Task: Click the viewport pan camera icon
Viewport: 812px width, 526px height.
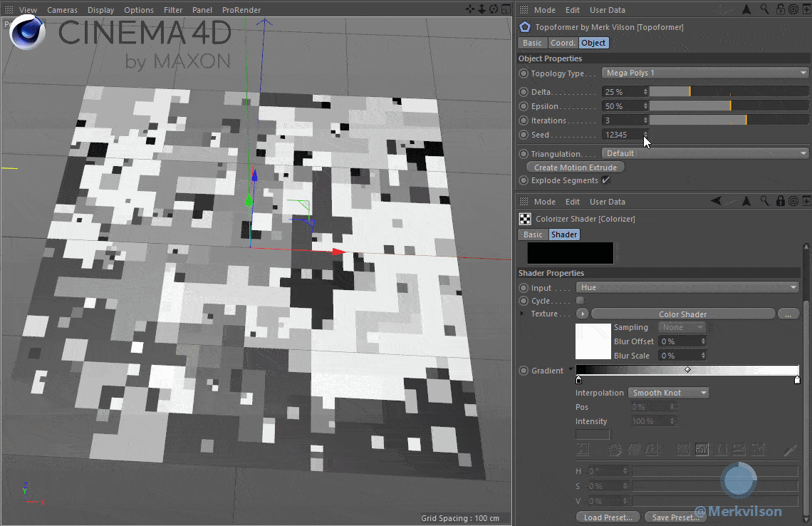Action: point(471,10)
